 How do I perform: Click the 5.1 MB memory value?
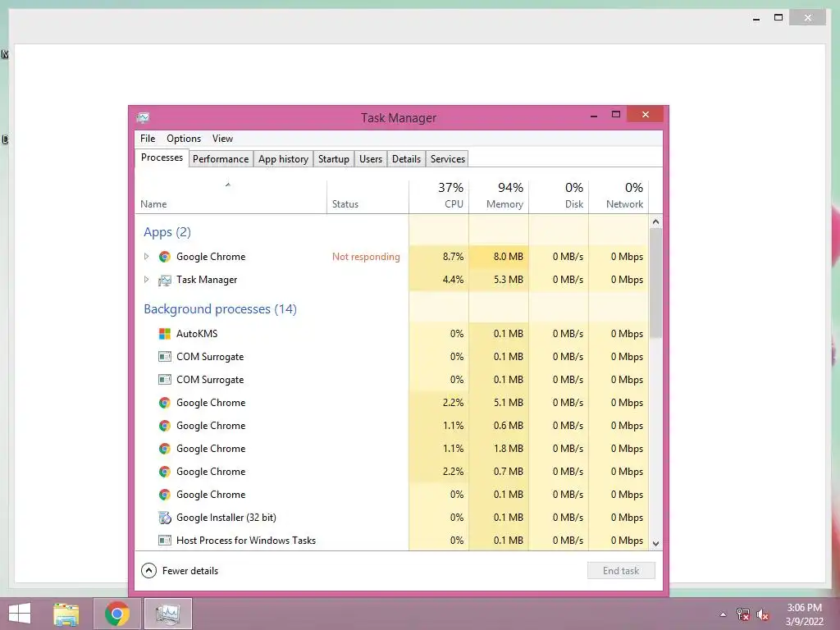[508, 402]
